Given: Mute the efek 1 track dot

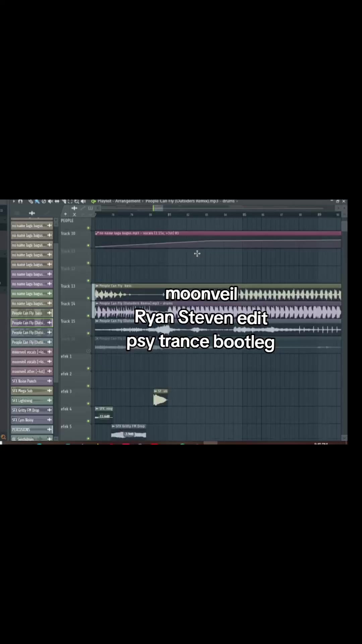Looking at the screenshot, I should 88,368.
